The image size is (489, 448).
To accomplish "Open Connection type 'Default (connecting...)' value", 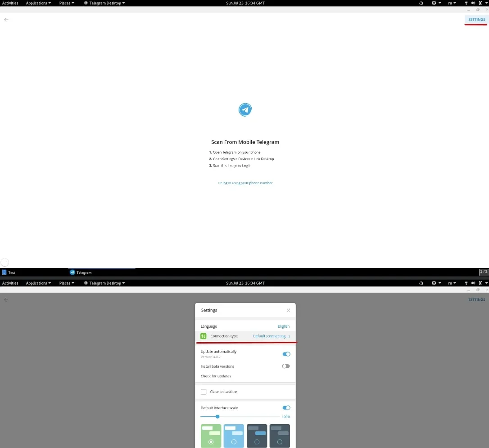I will pos(272,336).
